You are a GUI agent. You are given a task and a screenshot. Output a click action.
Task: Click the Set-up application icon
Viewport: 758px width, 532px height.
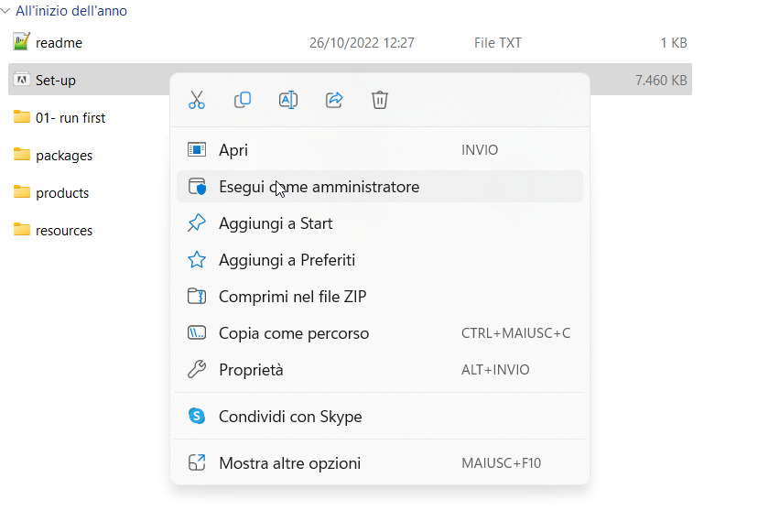21,80
